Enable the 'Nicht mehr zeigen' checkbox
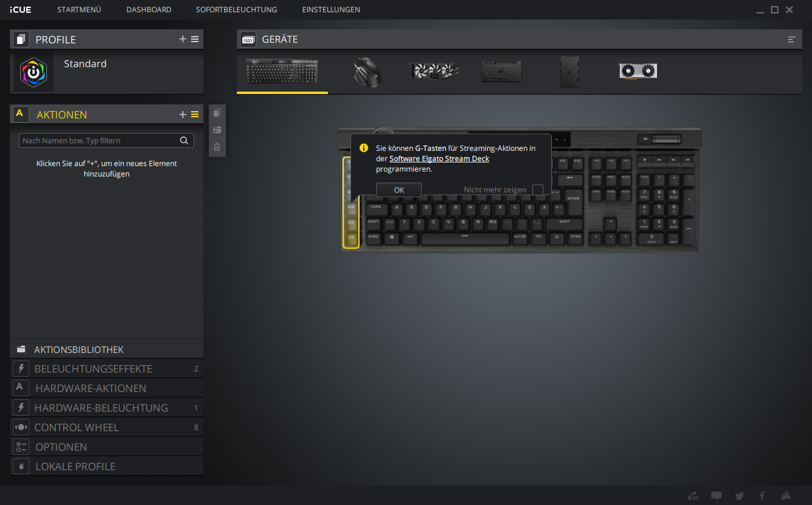Viewport: 812px width, 505px height. click(x=537, y=190)
